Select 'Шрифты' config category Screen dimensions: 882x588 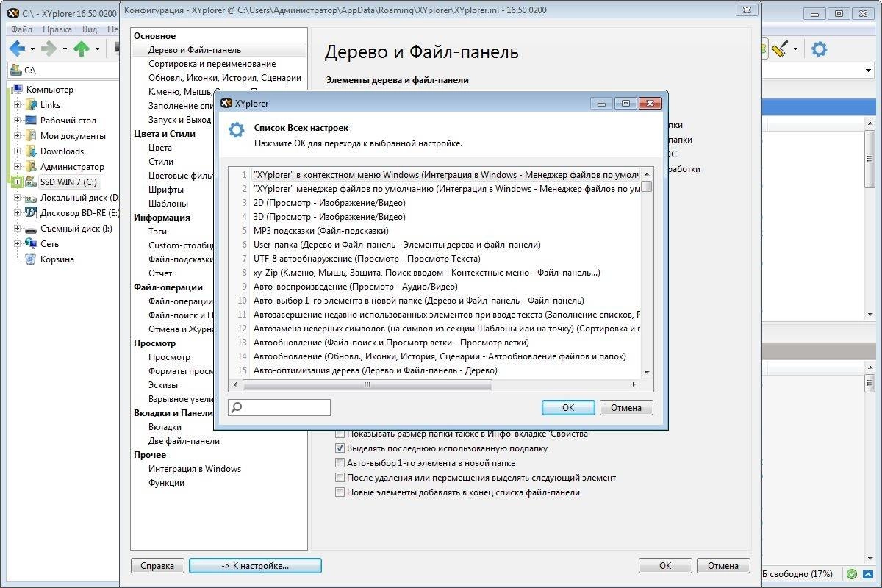166,190
